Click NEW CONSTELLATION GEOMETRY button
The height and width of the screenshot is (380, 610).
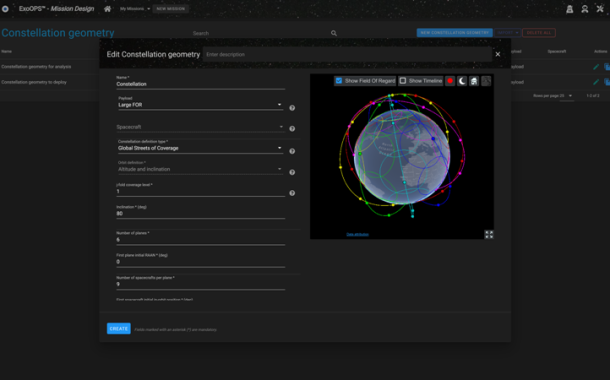[455, 33]
